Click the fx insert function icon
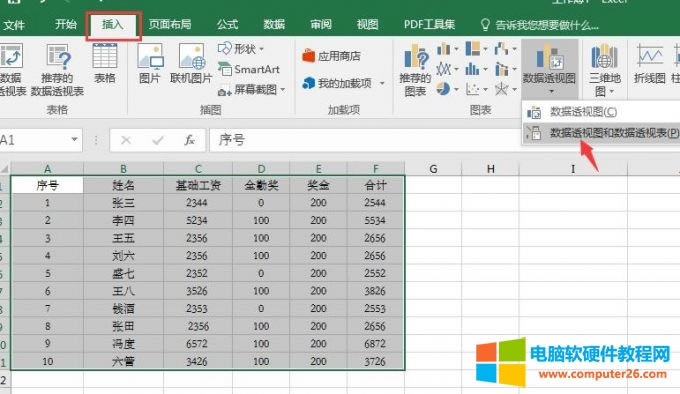Viewport: 680px width, 394px height. coord(190,140)
